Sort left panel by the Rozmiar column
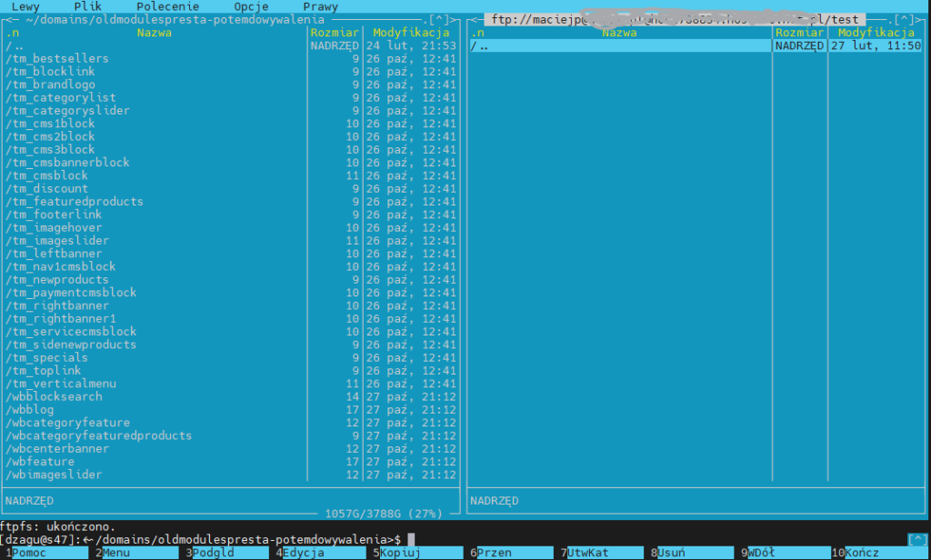 pyautogui.click(x=335, y=33)
